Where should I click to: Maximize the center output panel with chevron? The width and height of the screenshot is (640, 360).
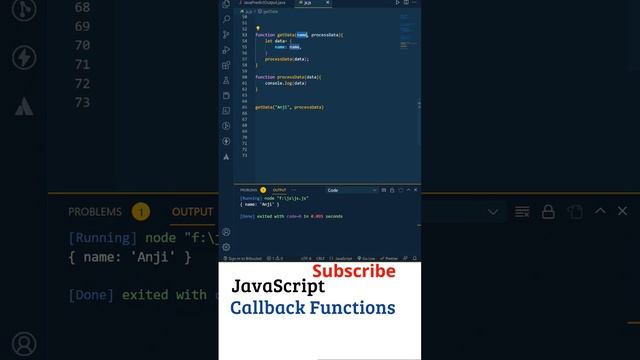(409, 190)
